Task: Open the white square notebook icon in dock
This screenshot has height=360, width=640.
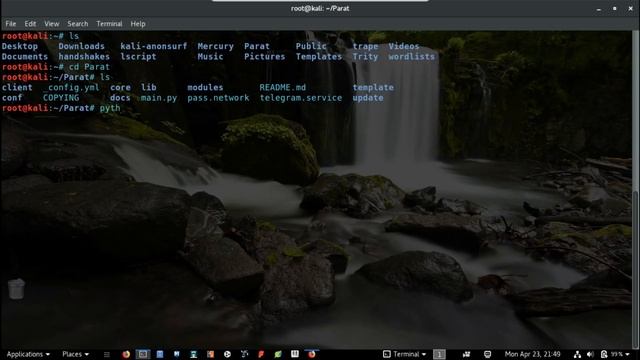Action: pos(295,354)
